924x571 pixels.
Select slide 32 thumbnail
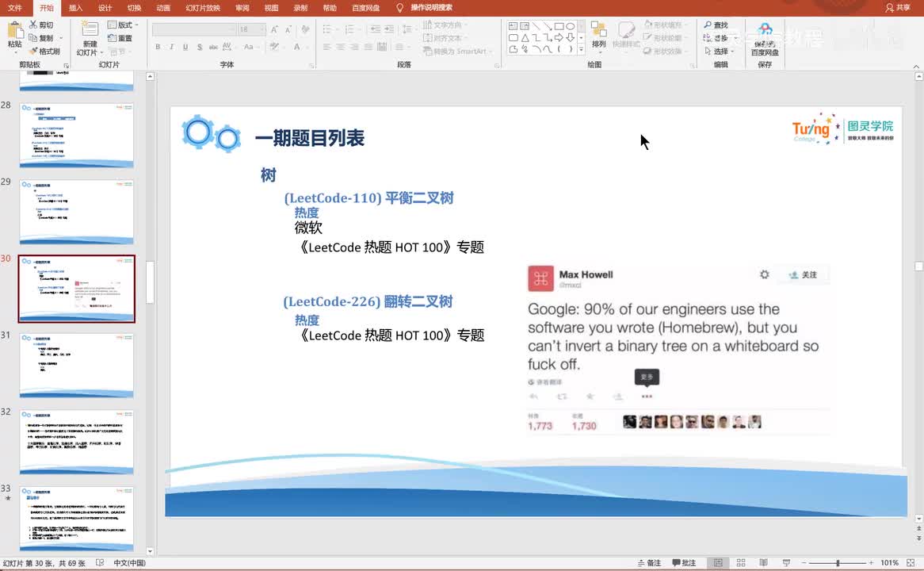point(77,442)
